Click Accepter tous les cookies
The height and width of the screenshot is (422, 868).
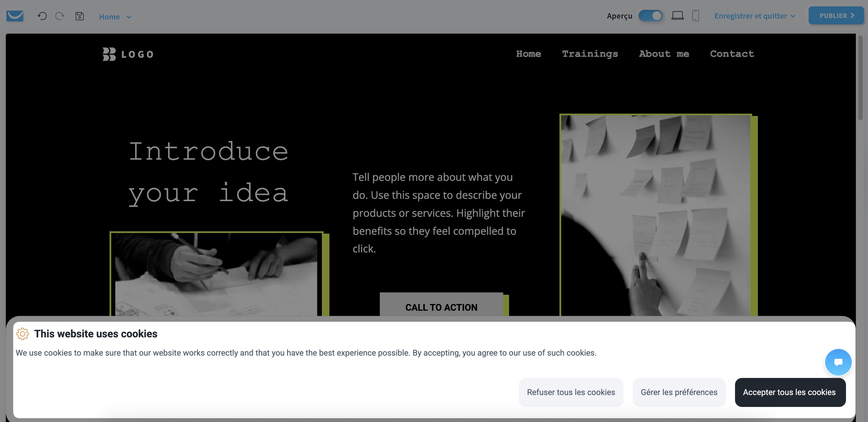click(789, 392)
